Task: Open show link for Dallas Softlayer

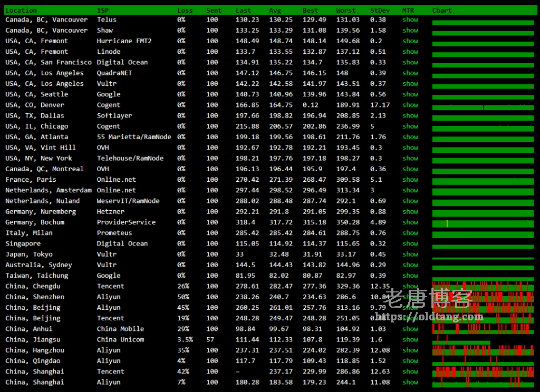Action: pyautogui.click(x=410, y=115)
